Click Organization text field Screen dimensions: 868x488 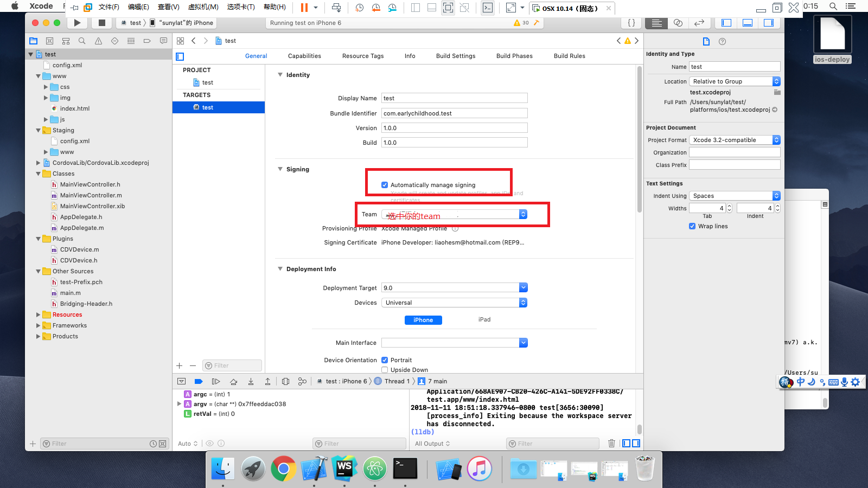[x=735, y=152]
